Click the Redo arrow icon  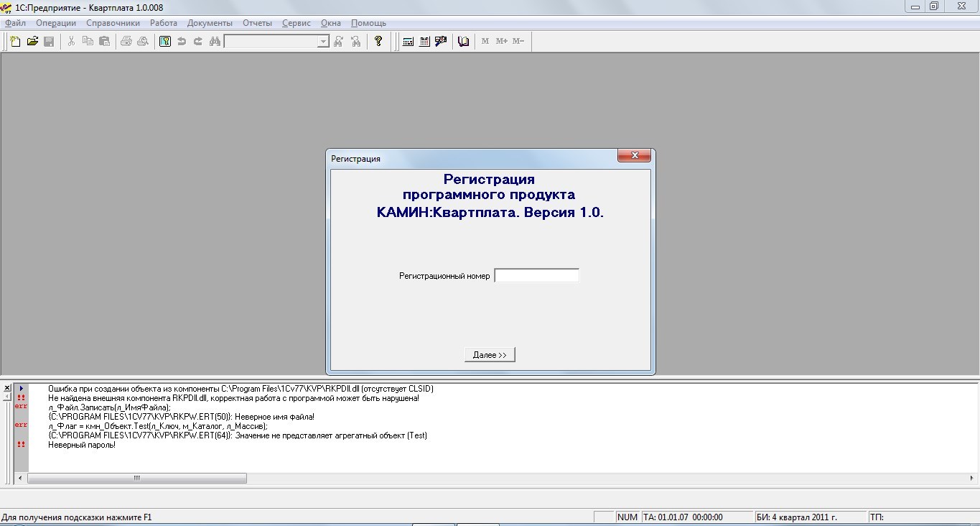click(198, 42)
